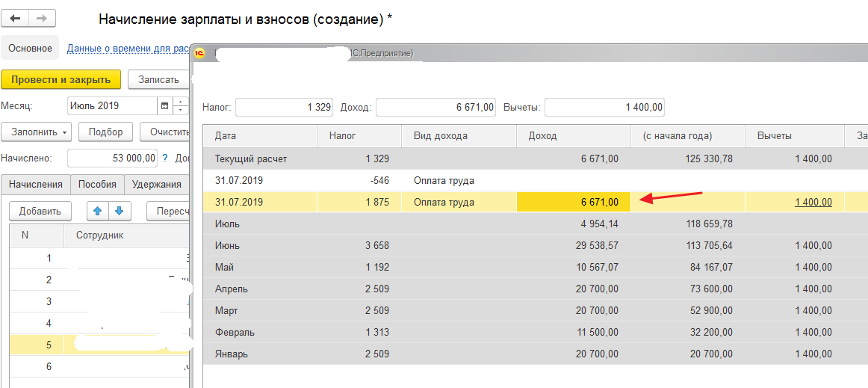Click the month stepper arrows
The width and height of the screenshot is (868, 388).
[x=181, y=105]
